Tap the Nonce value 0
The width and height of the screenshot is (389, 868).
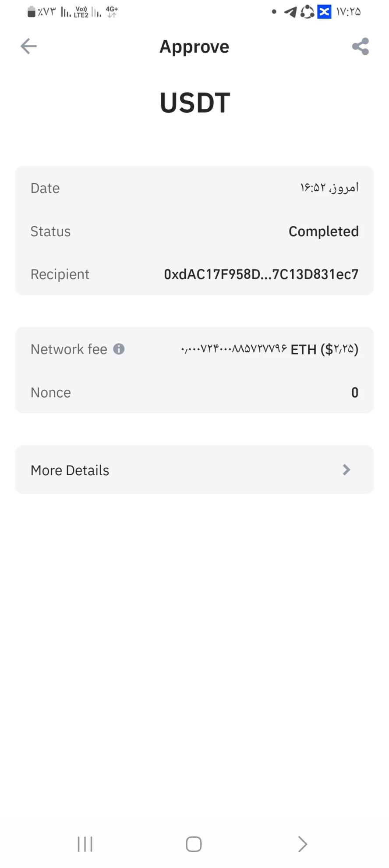point(355,392)
